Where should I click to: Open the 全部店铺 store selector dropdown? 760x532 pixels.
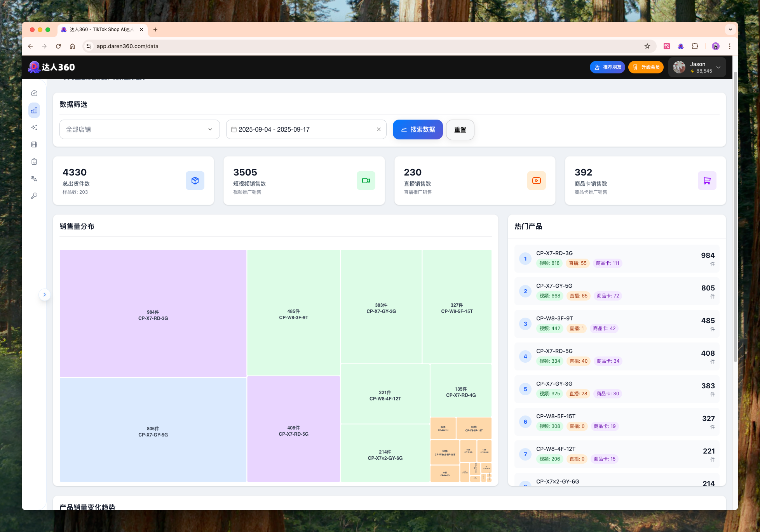point(139,129)
